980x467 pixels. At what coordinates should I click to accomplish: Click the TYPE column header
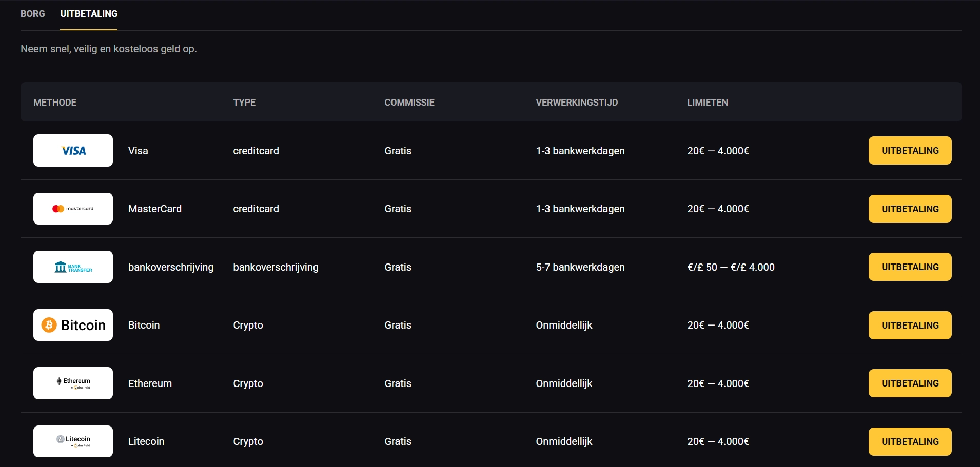pos(244,103)
